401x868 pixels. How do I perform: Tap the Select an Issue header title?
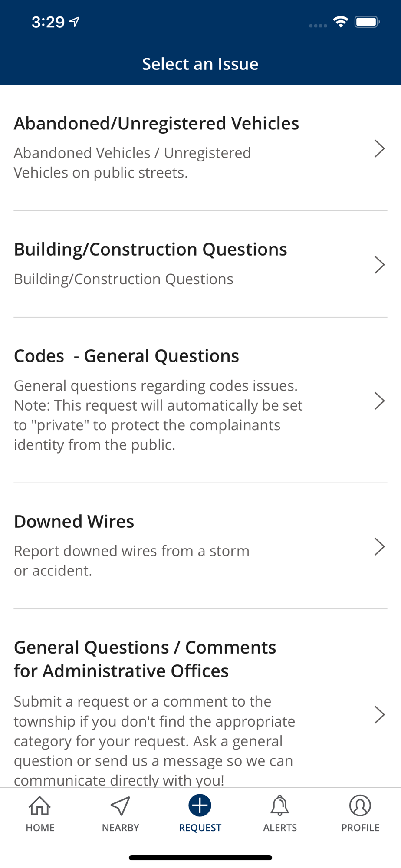click(200, 64)
